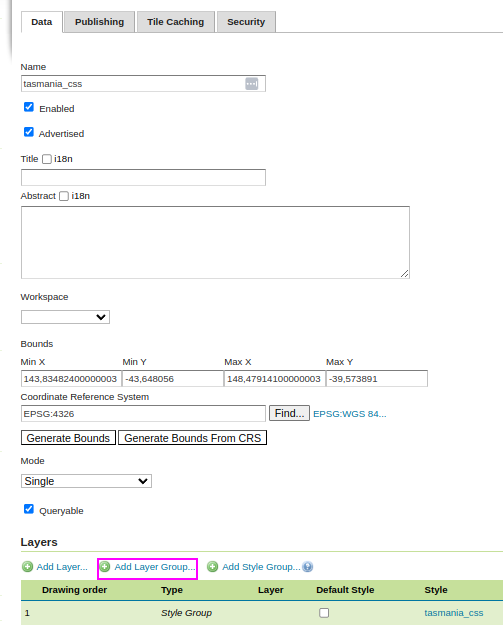Go to the Security tab
503x644 pixels.
point(246,22)
